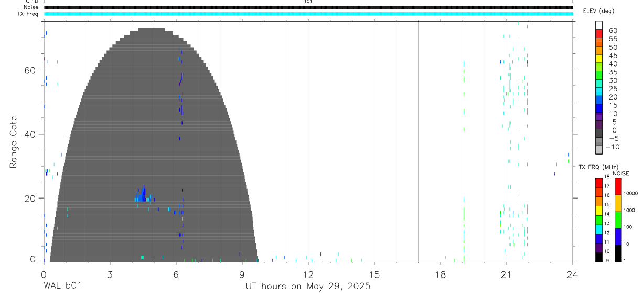Pick the red swatch in TX FRQ colorbar
Screen dimensions: 644x297
[599, 183]
